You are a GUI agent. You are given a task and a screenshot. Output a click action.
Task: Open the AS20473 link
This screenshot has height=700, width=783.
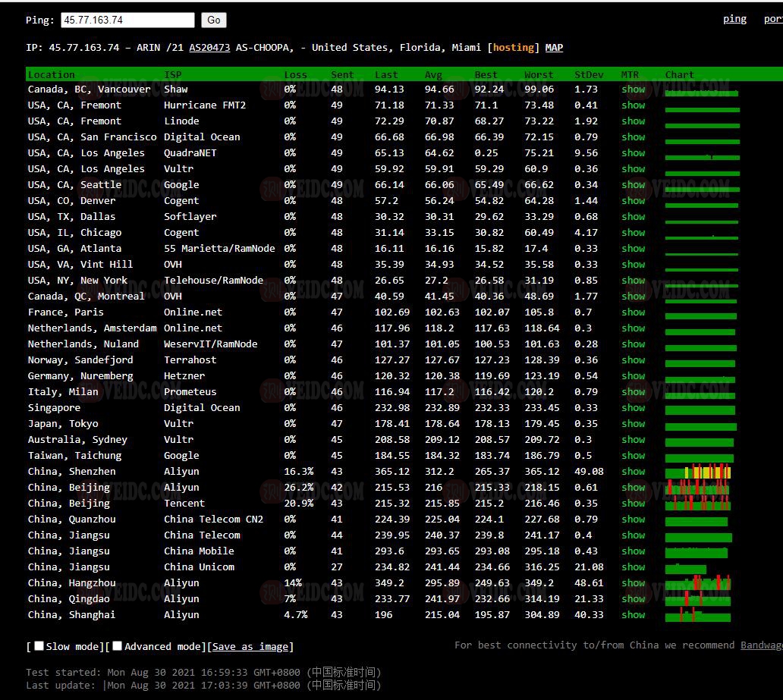[209, 47]
